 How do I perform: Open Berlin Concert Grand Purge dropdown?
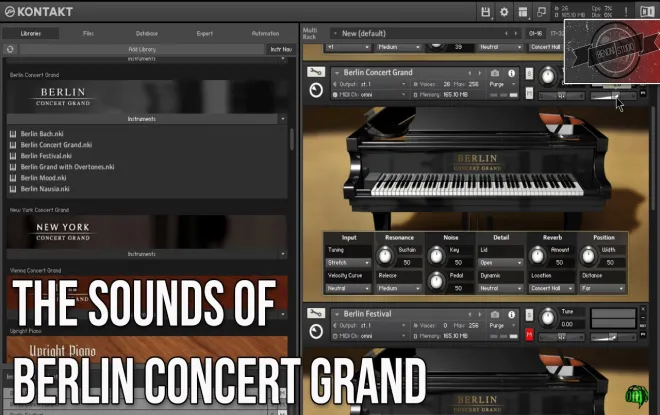tap(503, 84)
